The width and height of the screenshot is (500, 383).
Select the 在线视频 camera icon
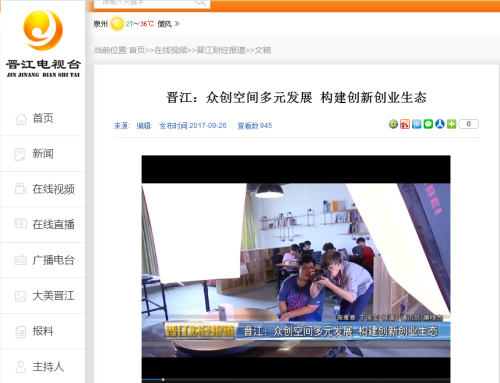tap(20, 189)
